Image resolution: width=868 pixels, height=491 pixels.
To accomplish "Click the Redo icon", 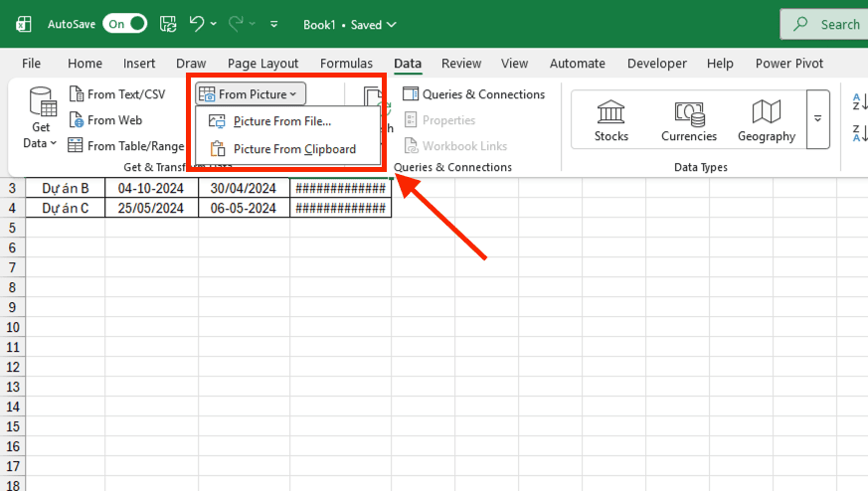I will 236,24.
